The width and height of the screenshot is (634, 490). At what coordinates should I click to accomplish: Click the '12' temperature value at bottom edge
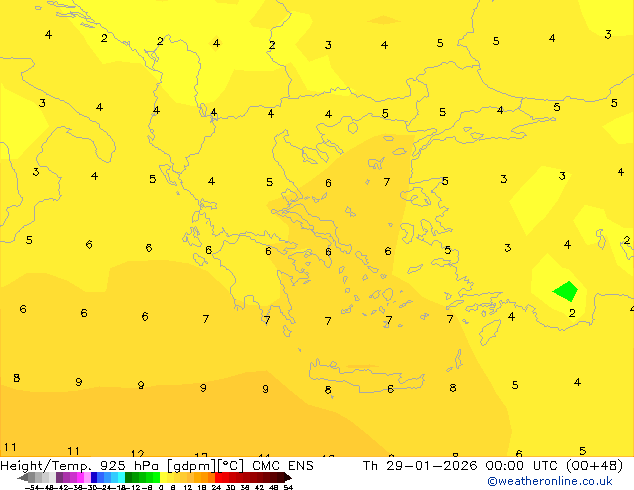(137, 454)
